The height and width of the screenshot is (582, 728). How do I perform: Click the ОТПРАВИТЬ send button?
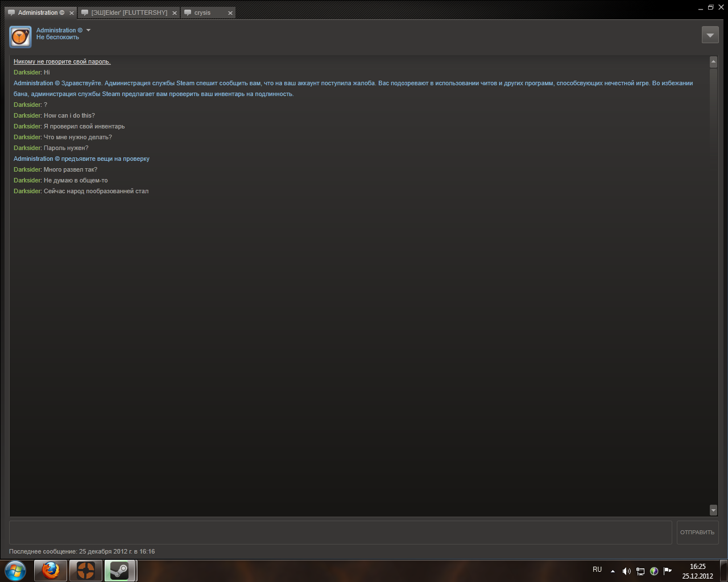coord(697,533)
